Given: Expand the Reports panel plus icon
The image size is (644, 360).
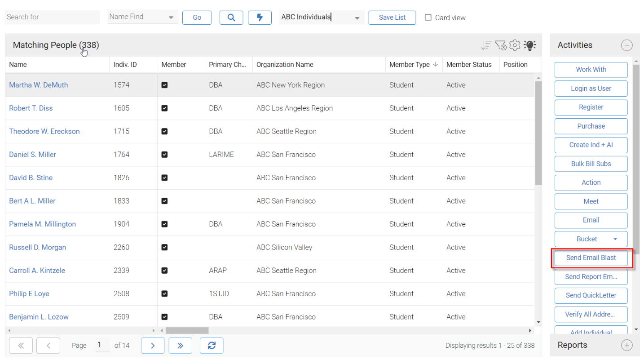Looking at the screenshot, I should 626,345.
